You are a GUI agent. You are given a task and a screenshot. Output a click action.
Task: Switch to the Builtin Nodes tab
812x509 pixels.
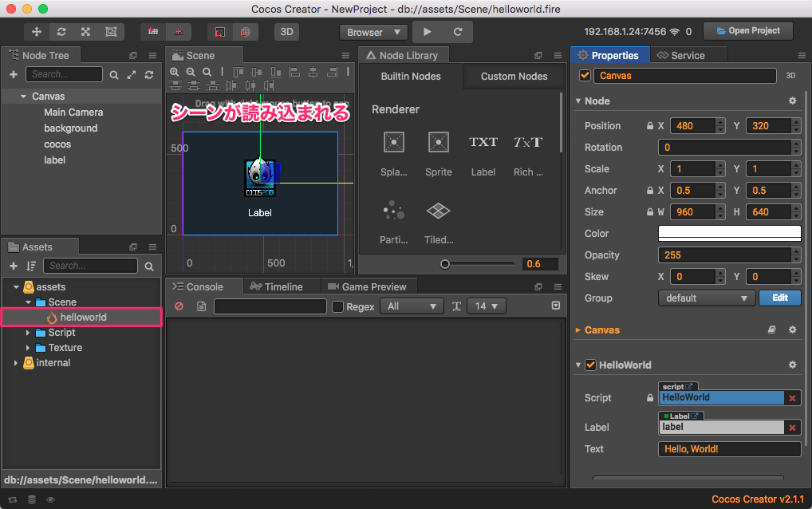(411, 76)
